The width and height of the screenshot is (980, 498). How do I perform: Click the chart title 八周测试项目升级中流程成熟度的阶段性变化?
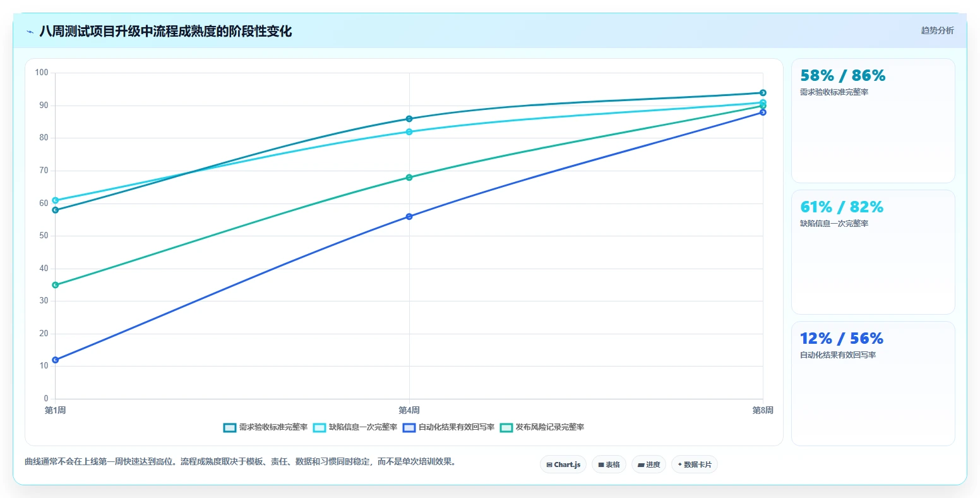click(165, 32)
